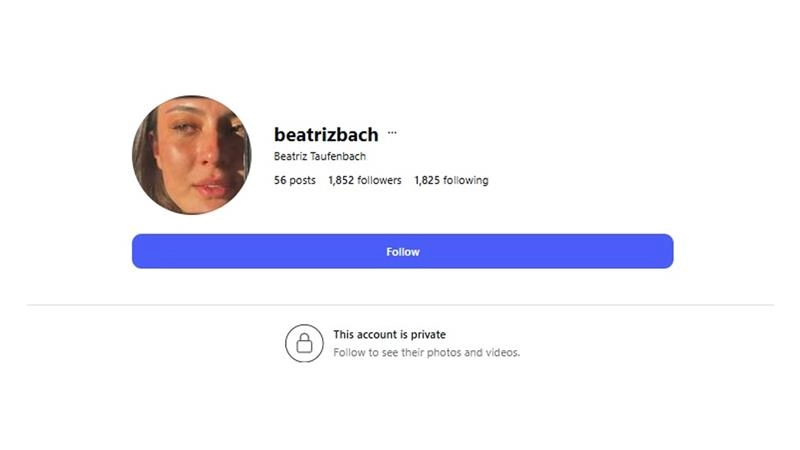Click the padlock icon in the circle

[x=304, y=343]
